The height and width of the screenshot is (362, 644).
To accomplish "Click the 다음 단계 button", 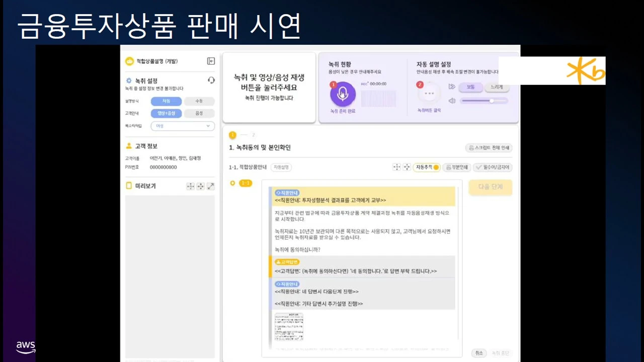I will 491,187.
